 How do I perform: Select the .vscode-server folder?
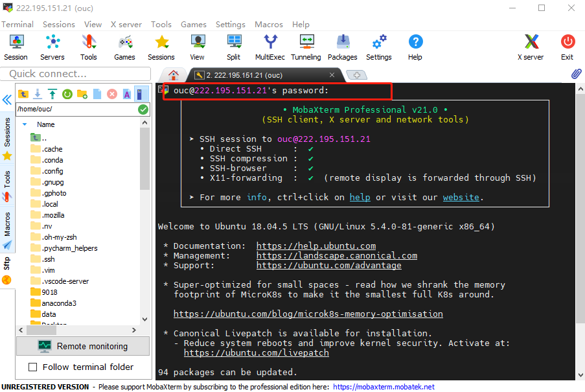click(x=60, y=281)
